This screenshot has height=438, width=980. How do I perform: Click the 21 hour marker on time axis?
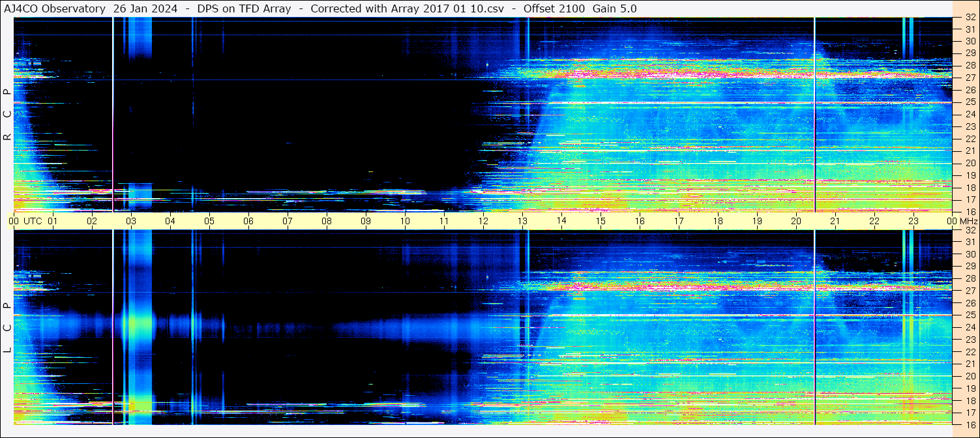click(835, 221)
